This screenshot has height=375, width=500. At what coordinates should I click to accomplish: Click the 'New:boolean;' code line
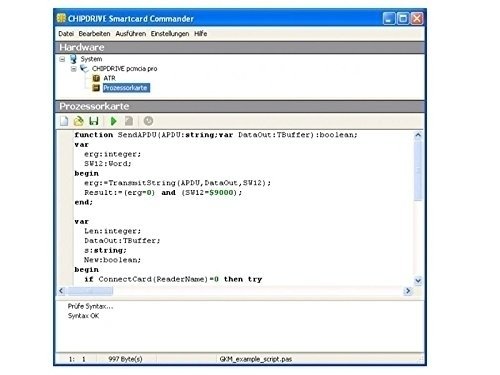[x=113, y=260]
